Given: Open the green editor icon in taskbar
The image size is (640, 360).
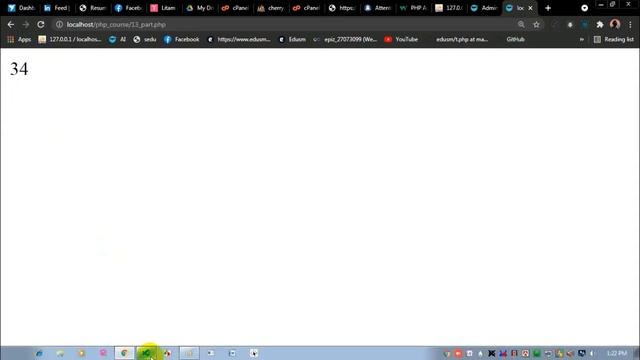Looking at the screenshot, I should pos(146,353).
